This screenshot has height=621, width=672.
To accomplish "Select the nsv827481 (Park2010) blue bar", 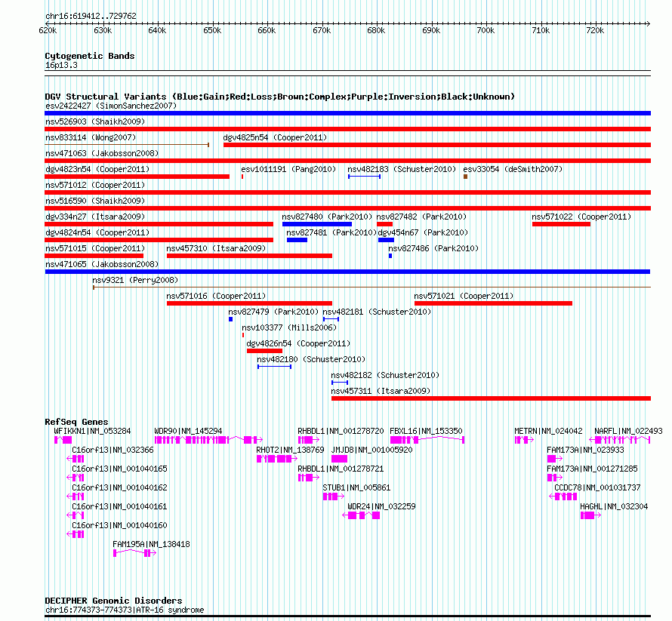I will pyautogui.click(x=297, y=240).
